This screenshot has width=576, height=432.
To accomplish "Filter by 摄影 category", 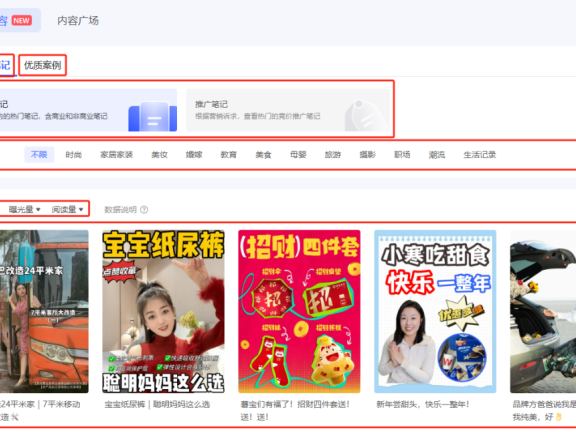I will point(367,155).
